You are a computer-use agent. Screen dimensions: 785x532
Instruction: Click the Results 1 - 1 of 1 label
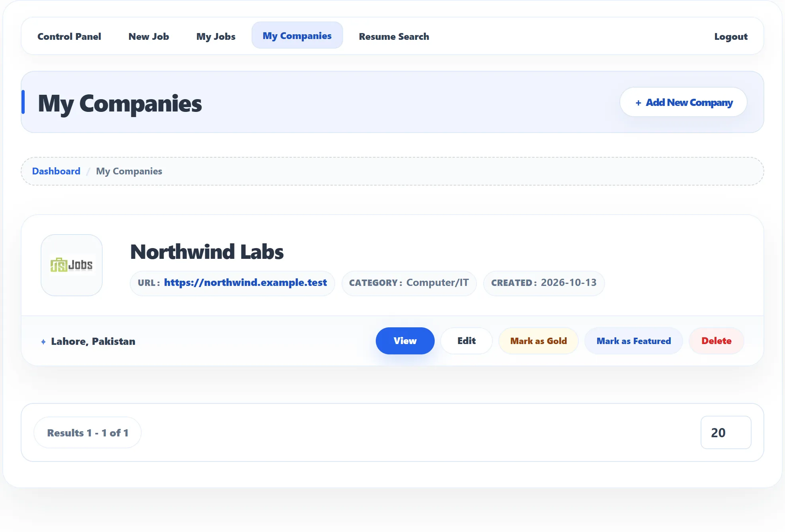pos(88,433)
